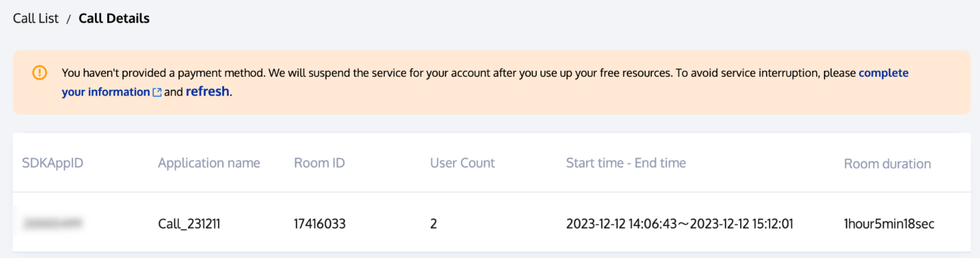Screen dimensions: 980x258
Task: Click the SDKAppID column header
Action: pyautogui.click(x=52, y=163)
